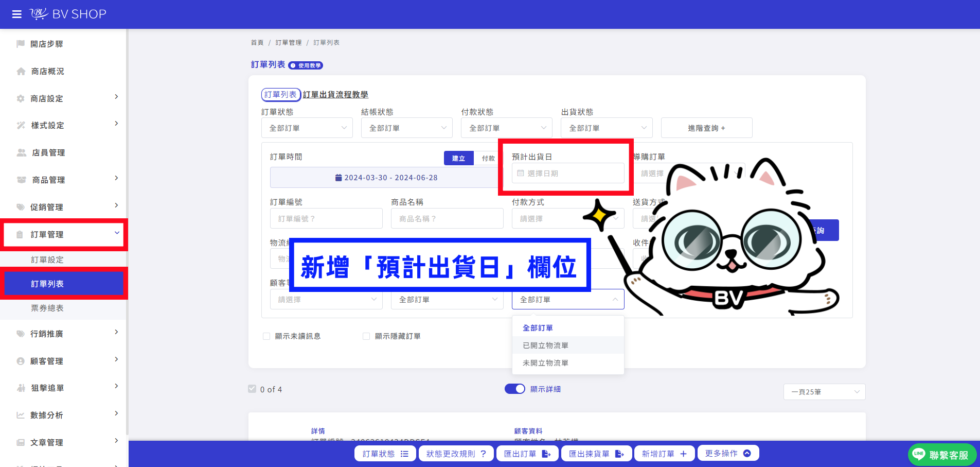Click the 促銷管理 tag icon

[21, 207]
